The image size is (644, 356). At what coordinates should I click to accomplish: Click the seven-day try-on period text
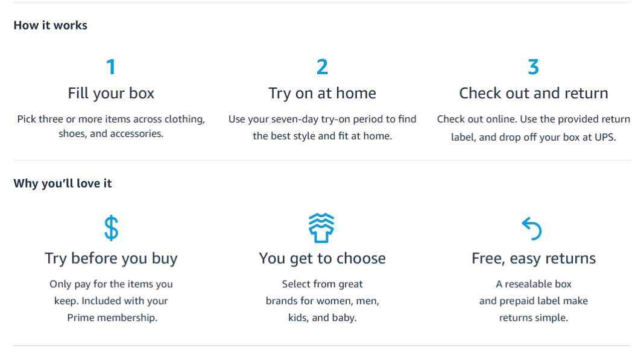click(323, 127)
